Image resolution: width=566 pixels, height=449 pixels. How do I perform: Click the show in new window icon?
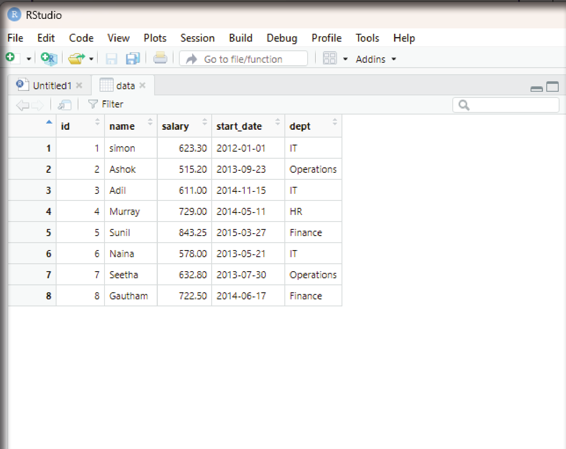65,105
